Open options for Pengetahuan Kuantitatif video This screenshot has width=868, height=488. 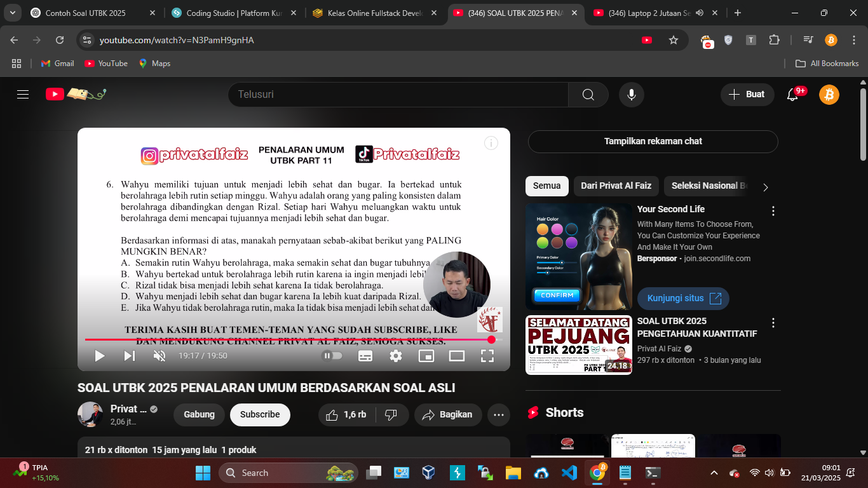(x=773, y=323)
